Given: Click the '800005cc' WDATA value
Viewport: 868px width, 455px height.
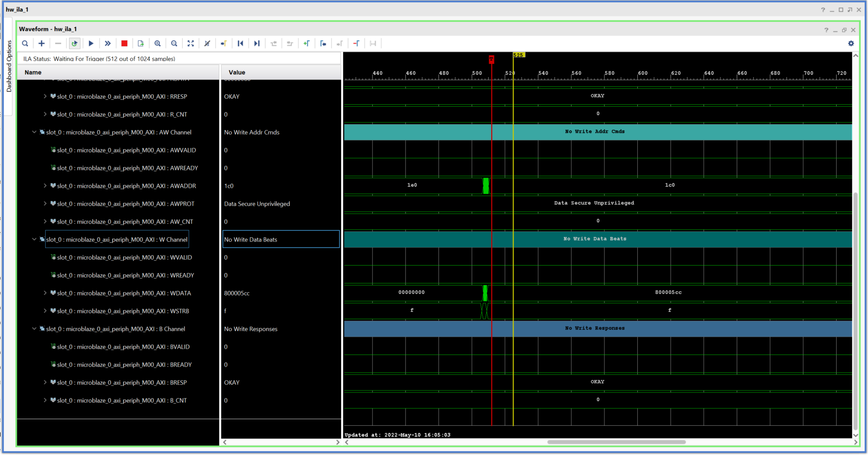Looking at the screenshot, I should coord(237,293).
